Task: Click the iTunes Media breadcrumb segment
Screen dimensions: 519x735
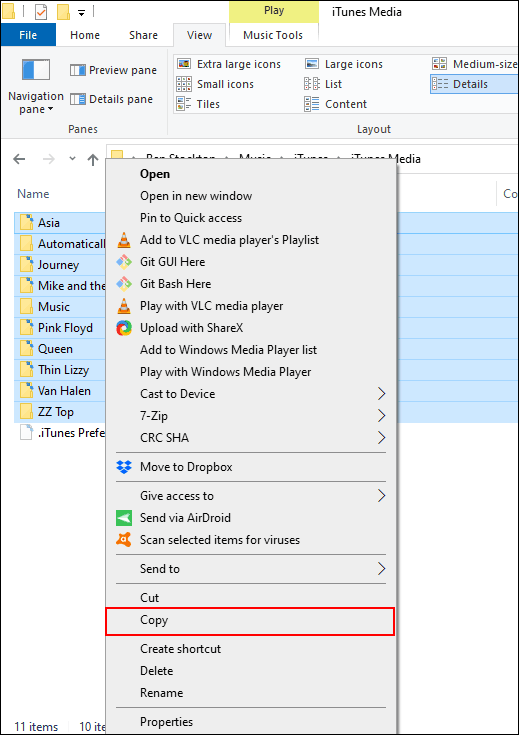Action: coord(386,159)
